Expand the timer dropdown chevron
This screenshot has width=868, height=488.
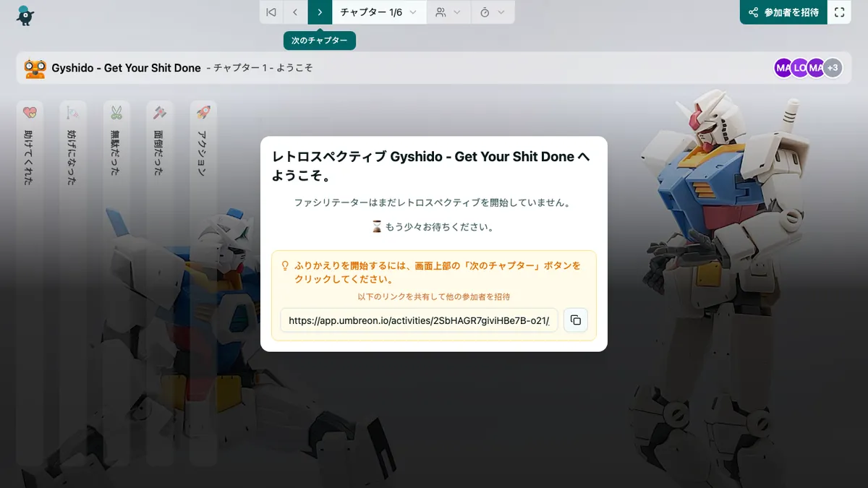tap(501, 12)
